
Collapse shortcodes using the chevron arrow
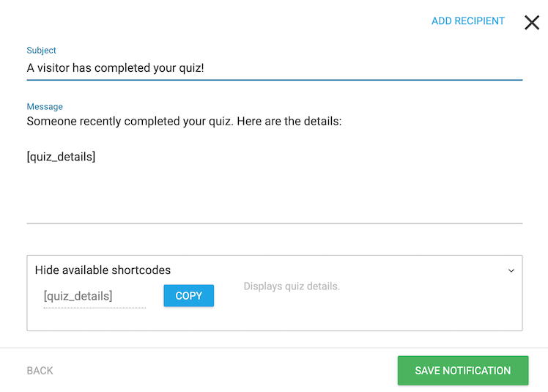511,270
